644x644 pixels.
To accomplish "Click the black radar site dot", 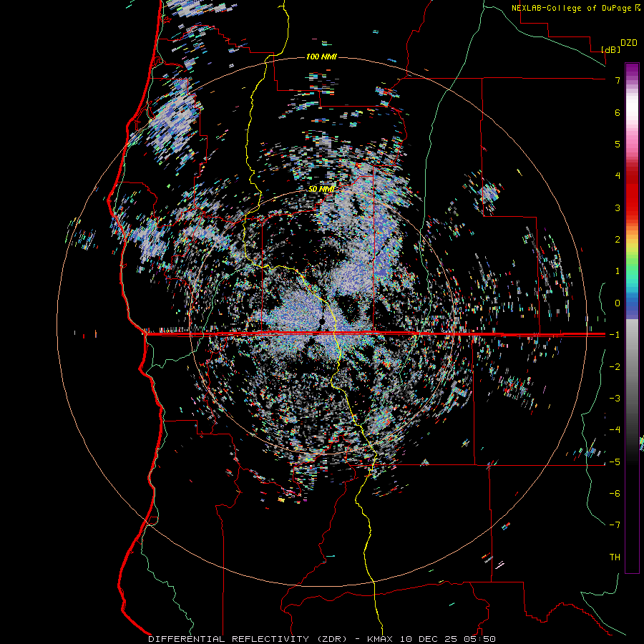I will [x=322, y=321].
